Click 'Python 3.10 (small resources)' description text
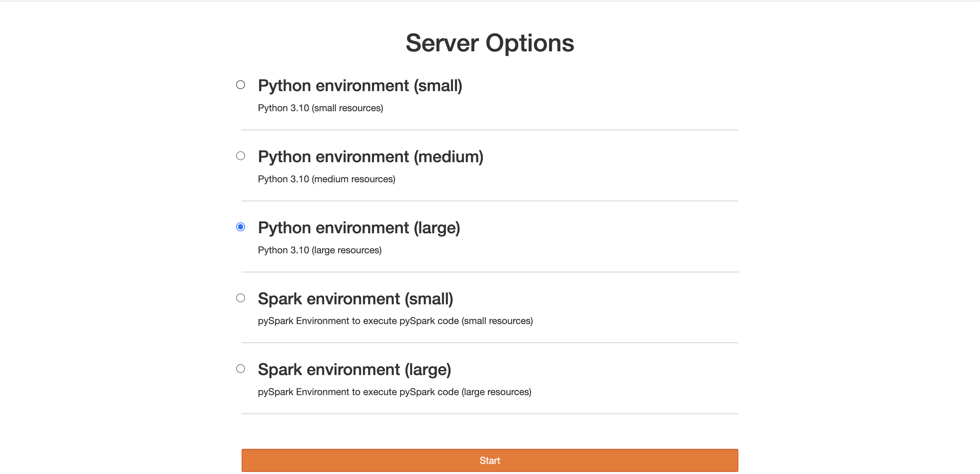 320,108
